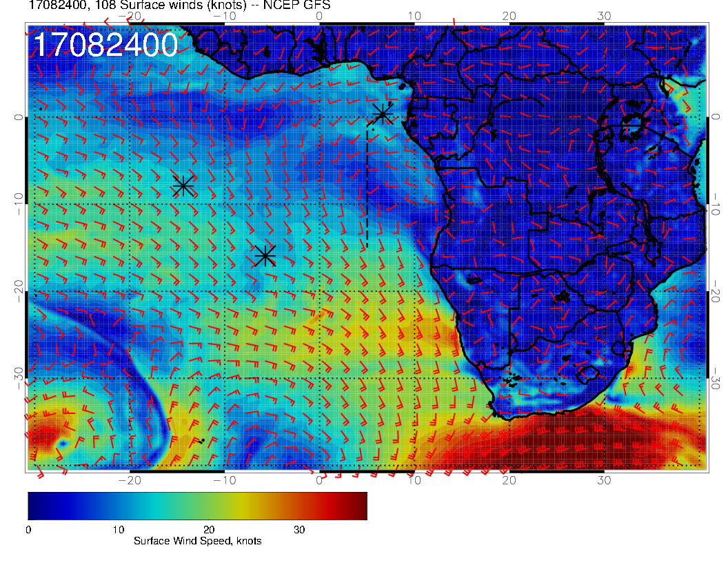Click the asterisk marker near 14°W, 8°S

click(x=183, y=186)
